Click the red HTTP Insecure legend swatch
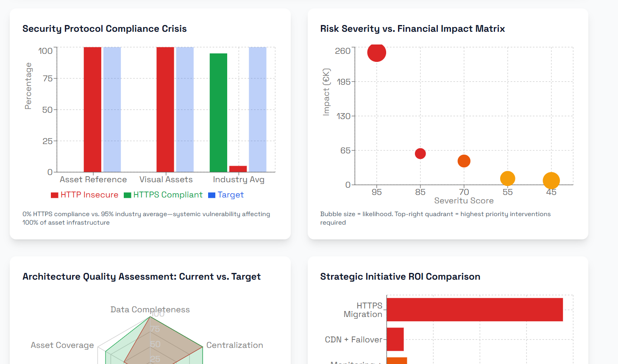This screenshot has width=618, height=364. pos(54,195)
